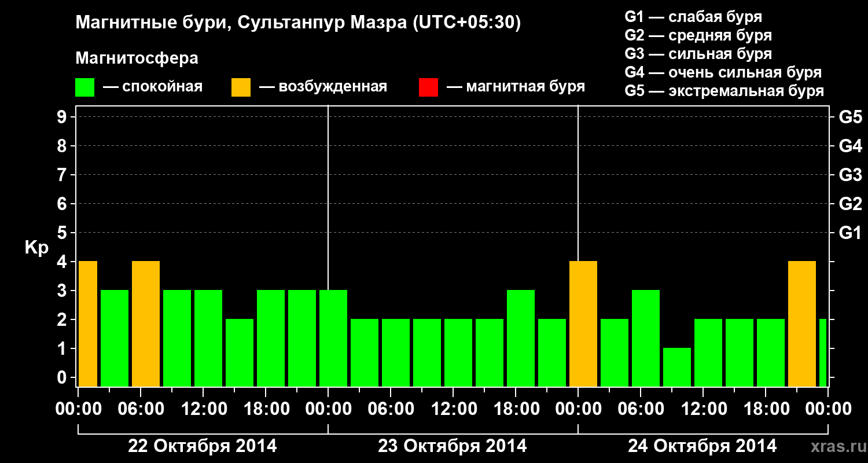This screenshot has width=868, height=463.
Task: Click the G1 label on the right axis
Action: click(x=851, y=233)
